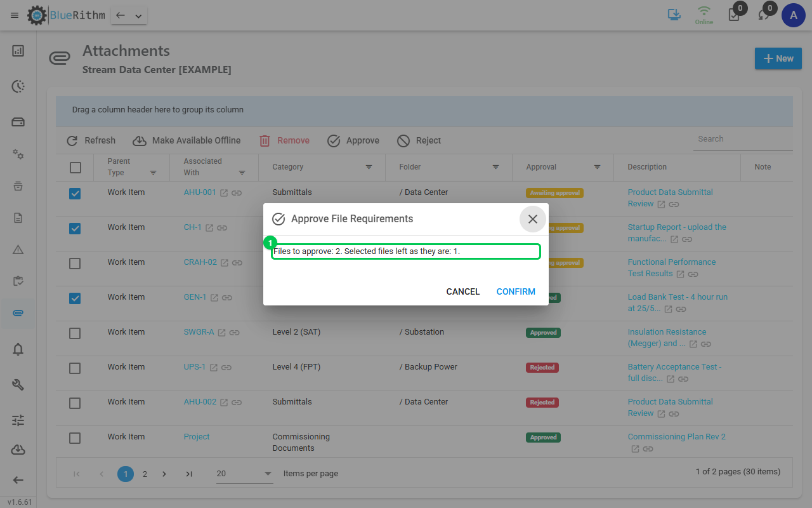Open the hamburger main menu
812x508 pixels.
point(15,15)
